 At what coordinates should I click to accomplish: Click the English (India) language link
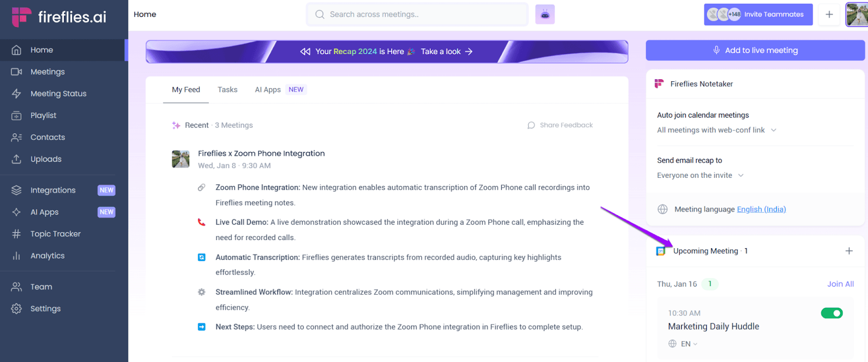[x=761, y=209]
